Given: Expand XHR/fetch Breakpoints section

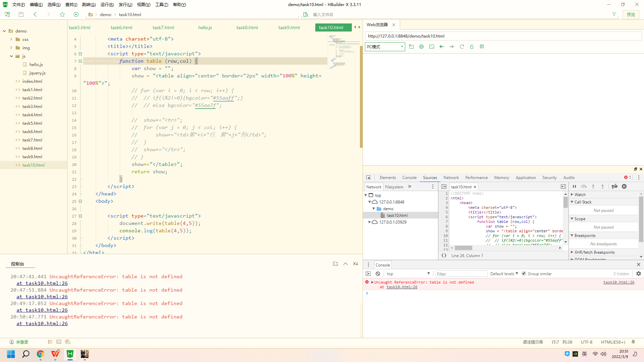Looking at the screenshot, I should click(x=572, y=252).
